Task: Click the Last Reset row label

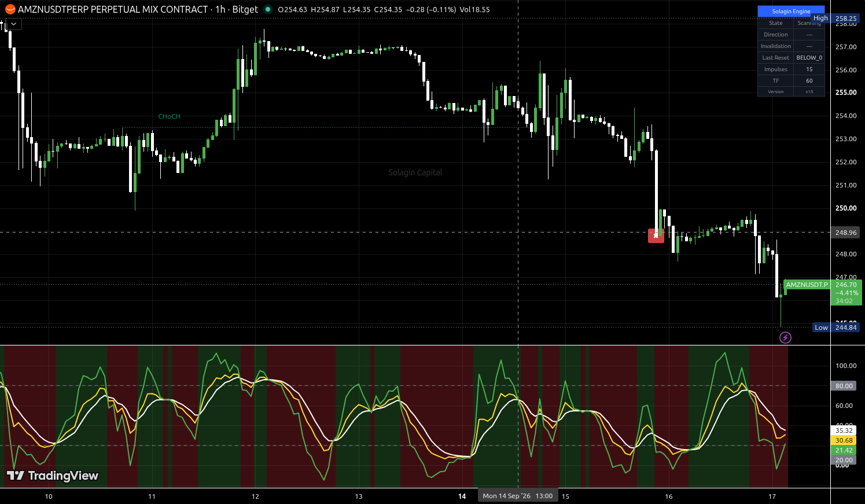Action: pyautogui.click(x=776, y=58)
